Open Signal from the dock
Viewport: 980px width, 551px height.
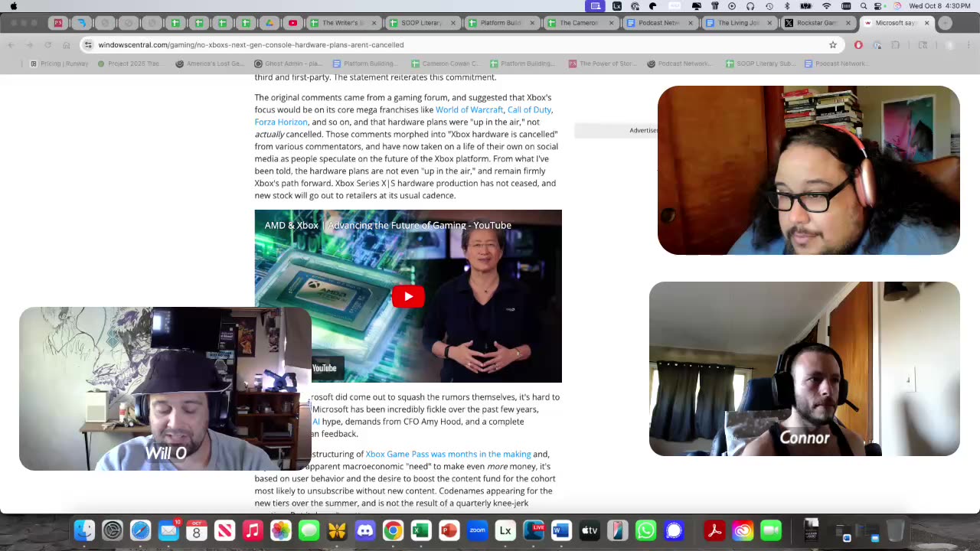(x=674, y=530)
